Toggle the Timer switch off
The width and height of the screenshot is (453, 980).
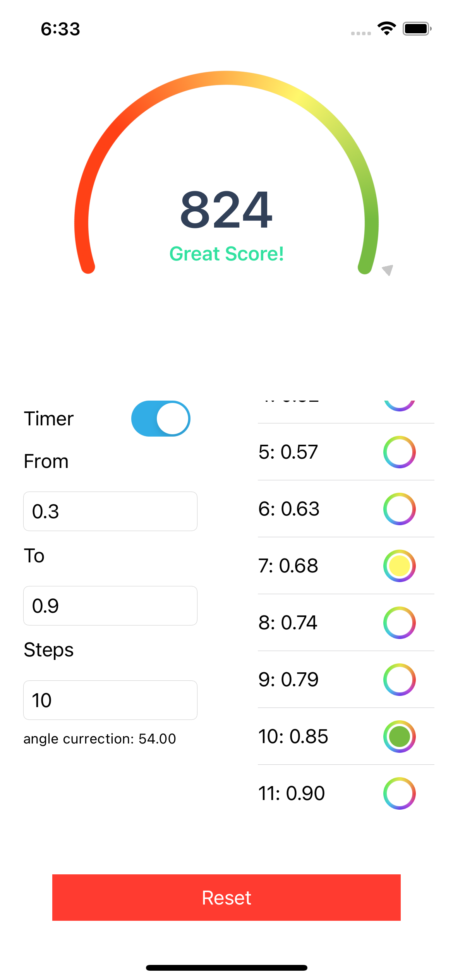coord(161,418)
